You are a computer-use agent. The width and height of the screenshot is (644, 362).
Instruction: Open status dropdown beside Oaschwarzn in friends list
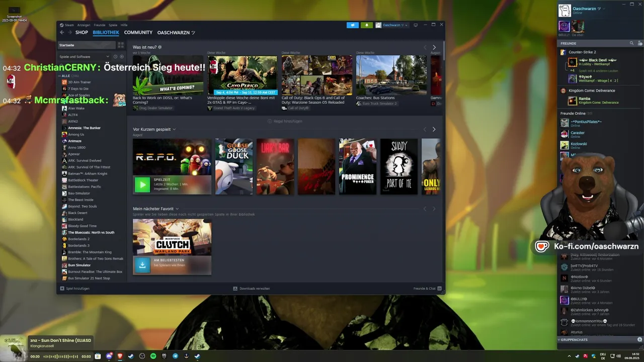(x=603, y=9)
